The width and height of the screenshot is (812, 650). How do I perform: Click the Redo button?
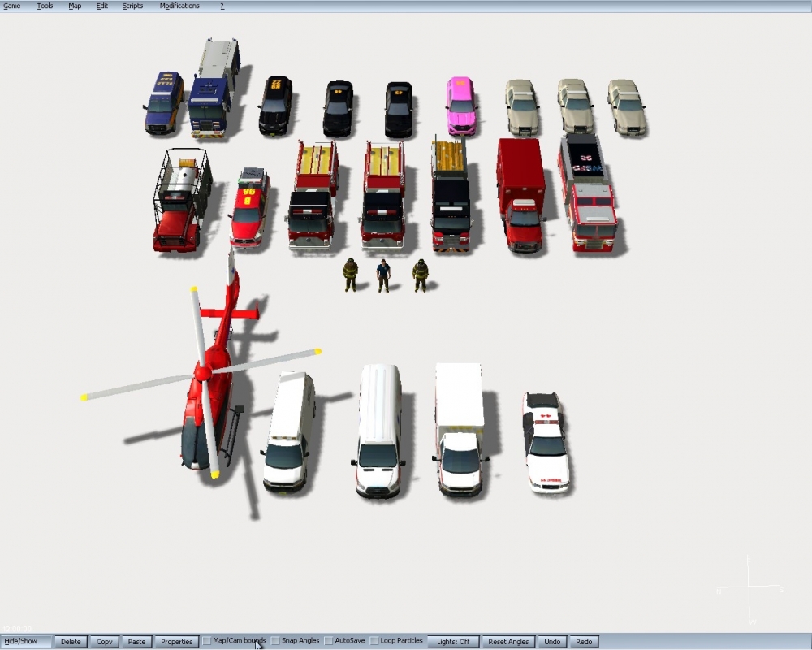pos(584,642)
